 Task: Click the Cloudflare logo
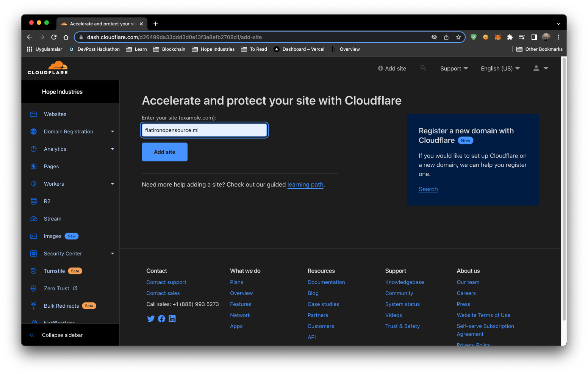[47, 67]
